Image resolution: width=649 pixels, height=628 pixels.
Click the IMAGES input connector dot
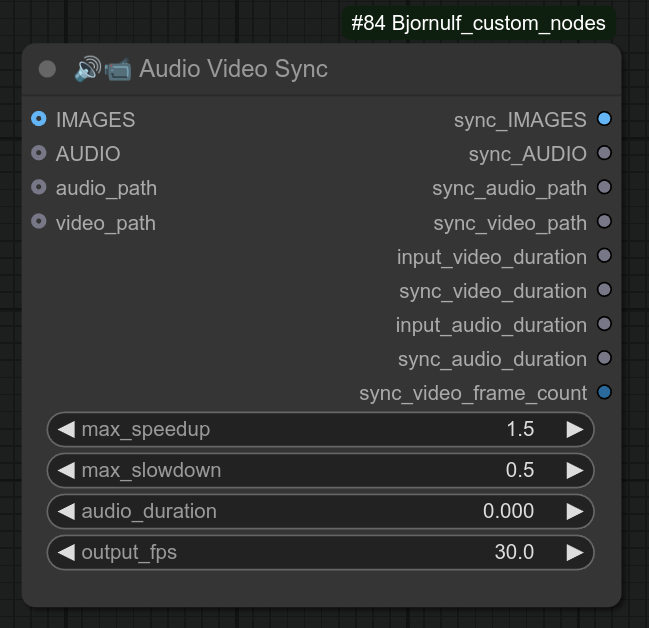click(39, 119)
